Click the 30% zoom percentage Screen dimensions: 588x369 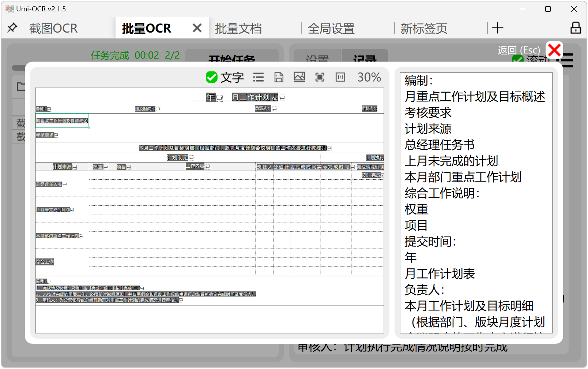[369, 77]
